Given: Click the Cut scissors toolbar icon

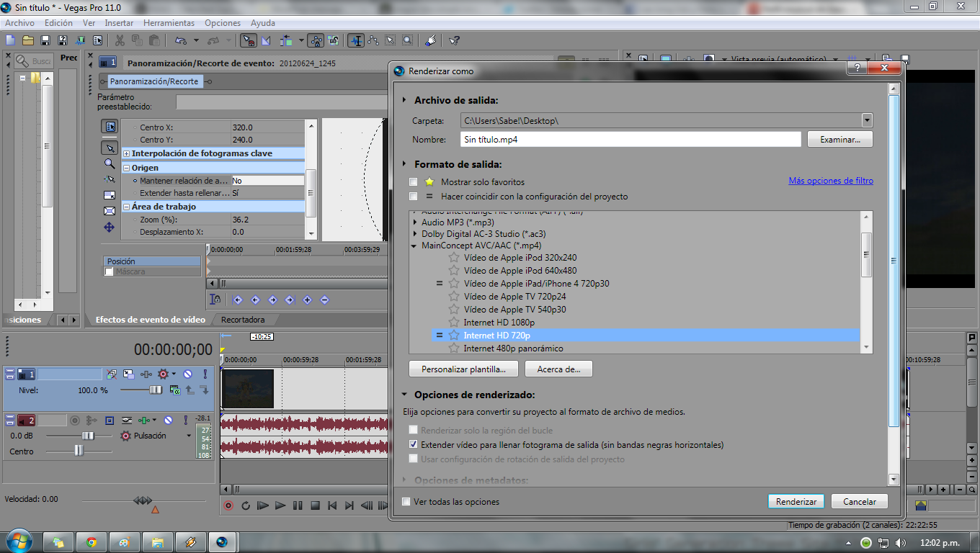Looking at the screenshot, I should [120, 40].
